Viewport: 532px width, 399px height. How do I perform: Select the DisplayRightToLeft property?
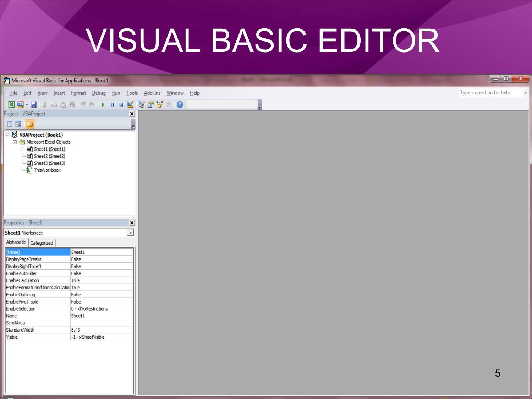tap(69, 266)
